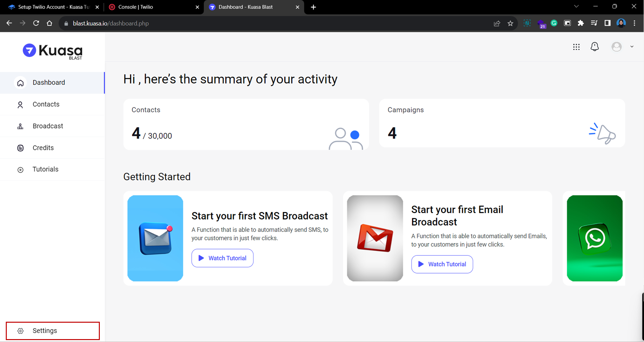Click the WhatsApp broadcast card image
The height and width of the screenshot is (342, 644).
pos(594,238)
